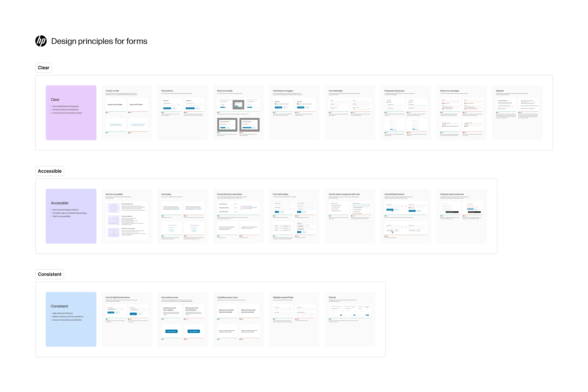Click 'Consider users of assistive technology' bullet
588x392 pixels.
click(70, 213)
